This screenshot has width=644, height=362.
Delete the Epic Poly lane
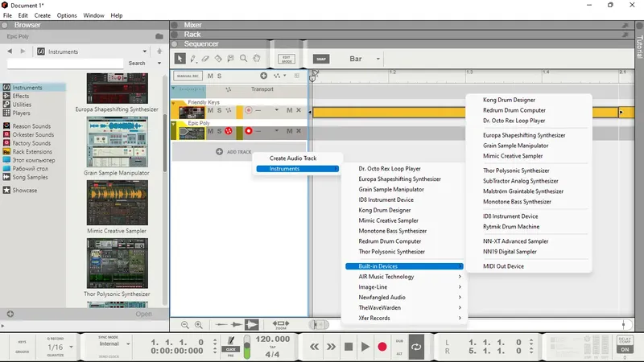click(299, 131)
